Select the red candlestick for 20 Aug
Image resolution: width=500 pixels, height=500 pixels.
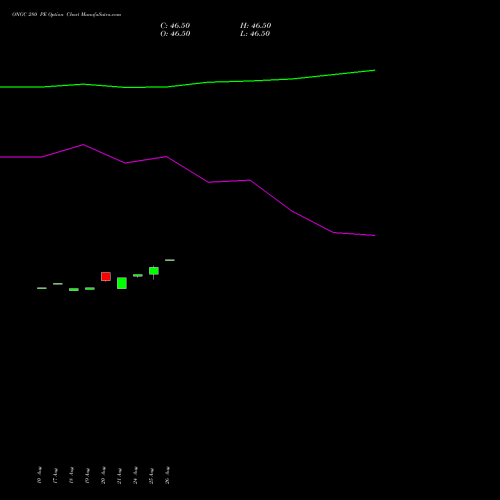(x=106, y=277)
